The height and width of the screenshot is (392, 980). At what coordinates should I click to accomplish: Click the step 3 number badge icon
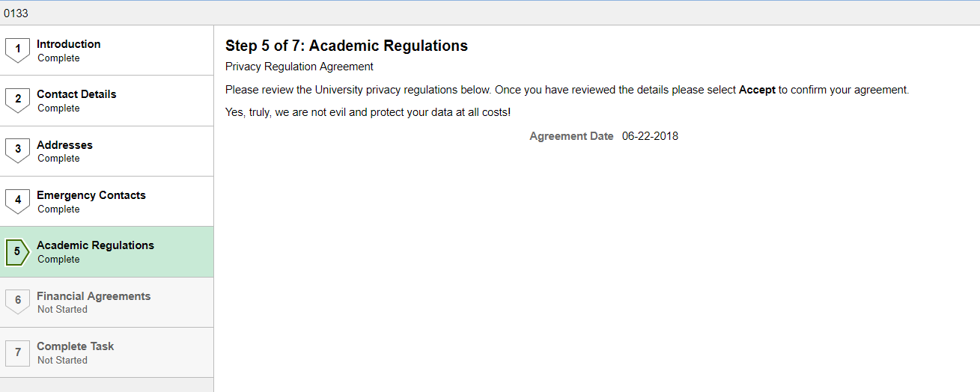click(x=17, y=150)
